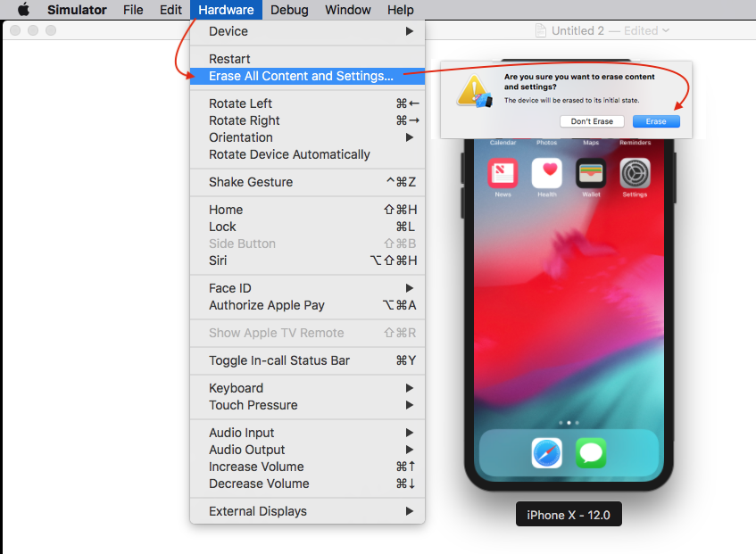This screenshot has width=756, height=554.
Task: Tap the Wallet app icon
Action: tap(591, 173)
